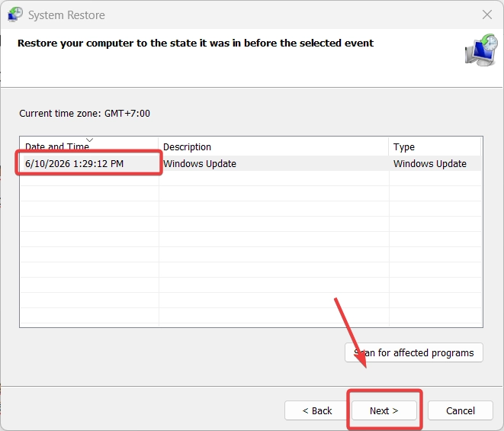
Task: Scan for affected programs
Action: pos(414,352)
